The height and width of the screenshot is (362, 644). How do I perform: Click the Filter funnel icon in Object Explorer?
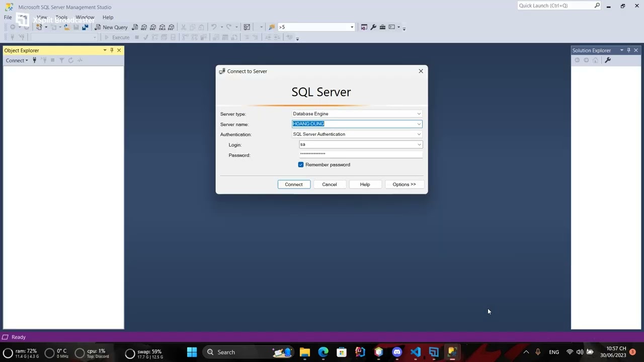[61, 60]
